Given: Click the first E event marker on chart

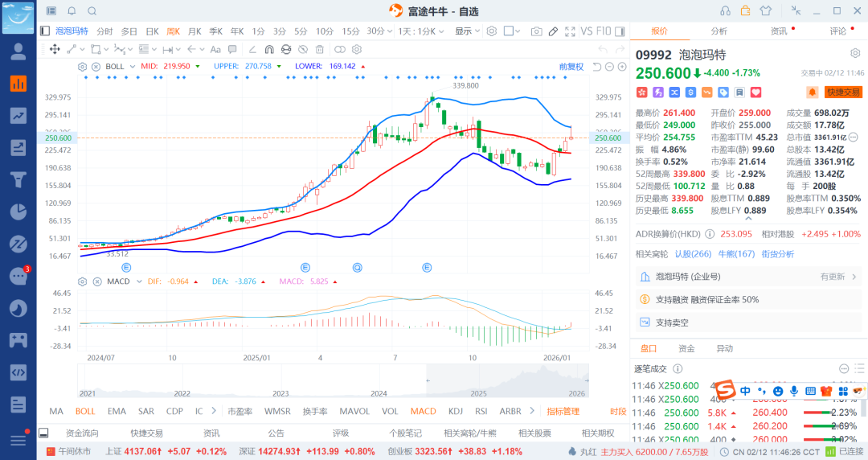Looking at the screenshot, I should (x=126, y=268).
